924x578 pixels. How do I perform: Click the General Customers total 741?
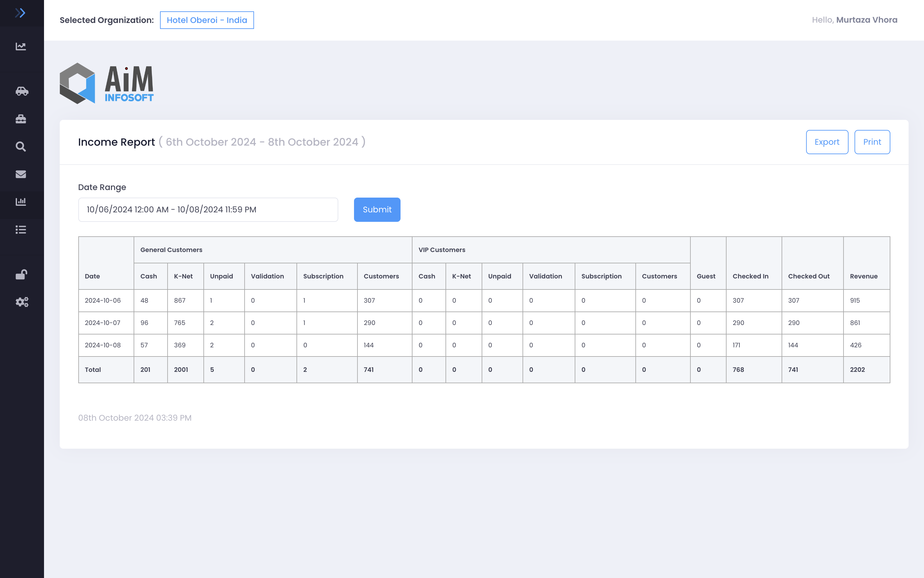click(x=368, y=370)
